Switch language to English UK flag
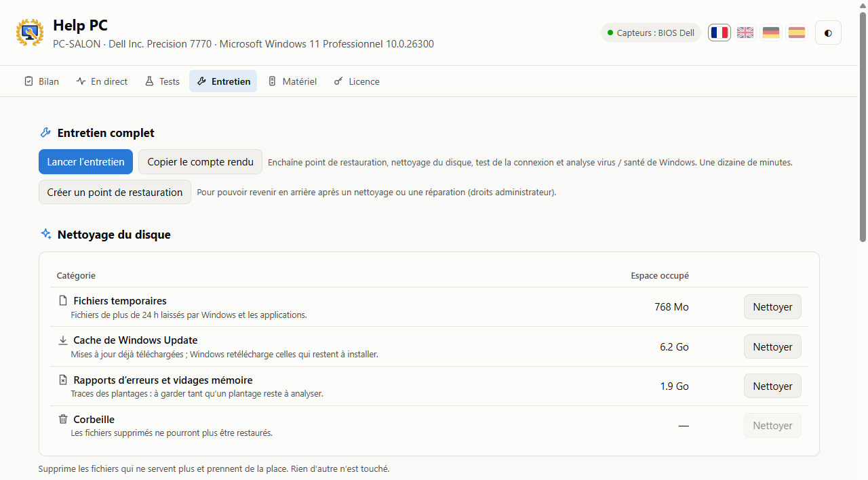This screenshot has height=480, width=868. 745,33
